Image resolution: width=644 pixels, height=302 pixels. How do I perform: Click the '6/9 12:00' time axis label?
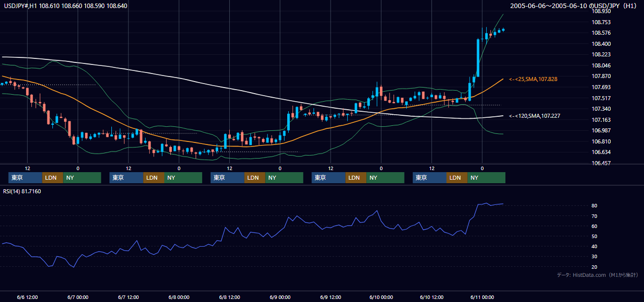point(331,297)
